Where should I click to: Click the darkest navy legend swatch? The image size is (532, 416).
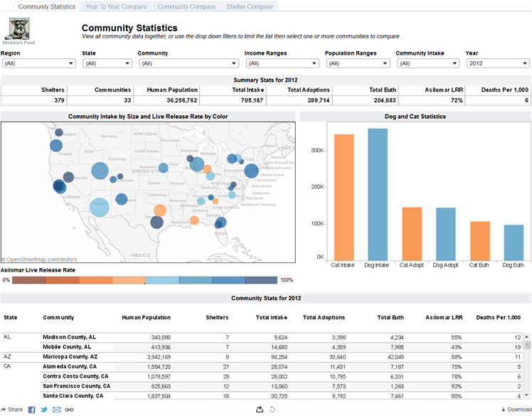[261, 280]
